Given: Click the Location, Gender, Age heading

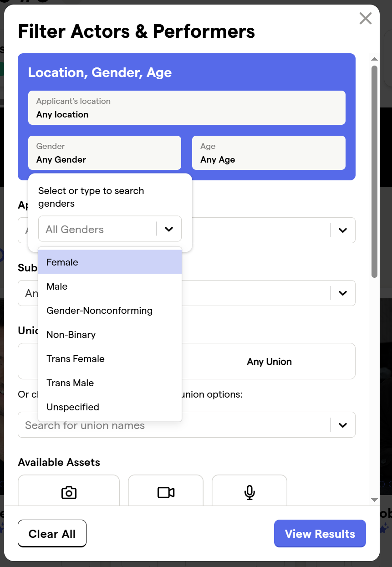Looking at the screenshot, I should pos(100,72).
